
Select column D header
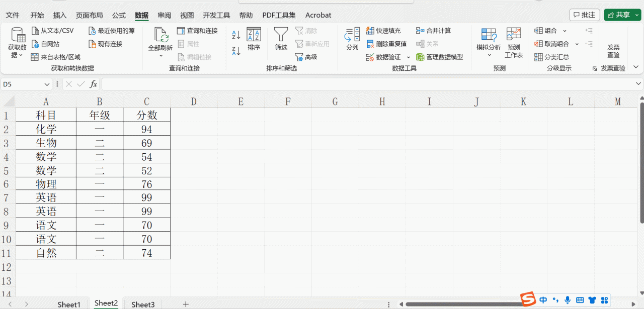point(194,101)
